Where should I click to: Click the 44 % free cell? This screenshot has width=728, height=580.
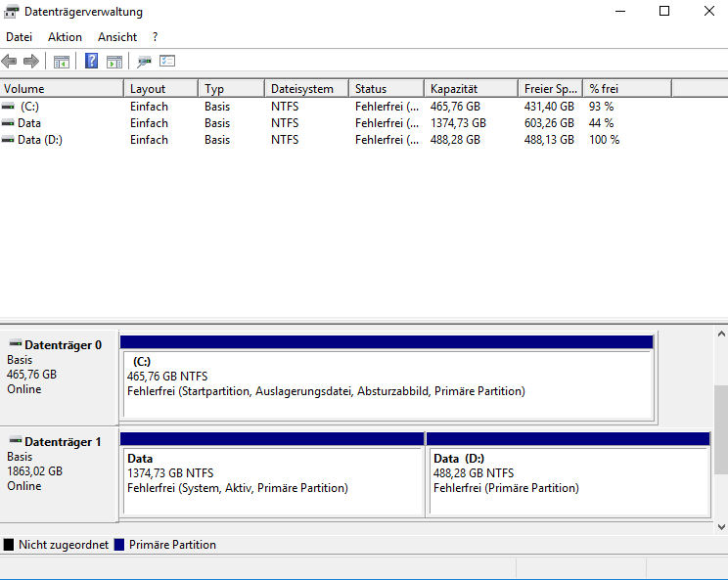click(x=601, y=123)
